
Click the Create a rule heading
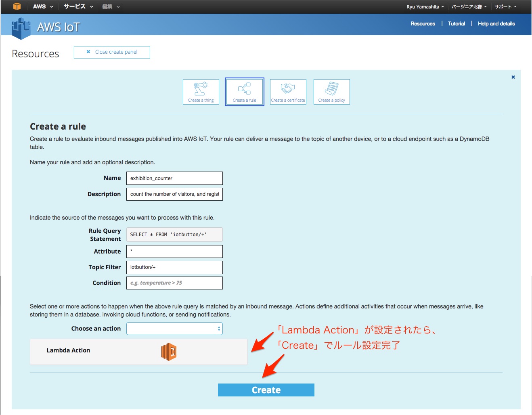point(58,126)
